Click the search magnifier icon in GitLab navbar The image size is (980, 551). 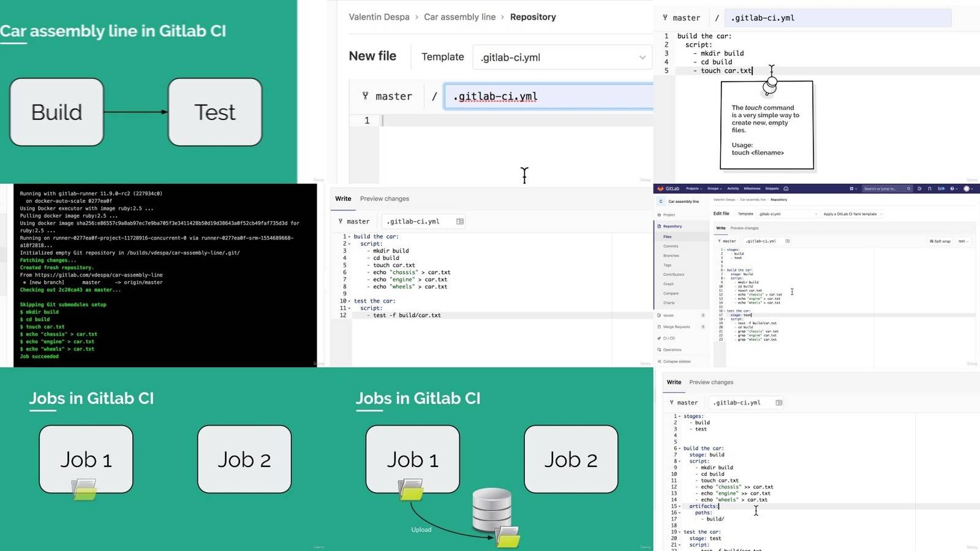pos(909,189)
